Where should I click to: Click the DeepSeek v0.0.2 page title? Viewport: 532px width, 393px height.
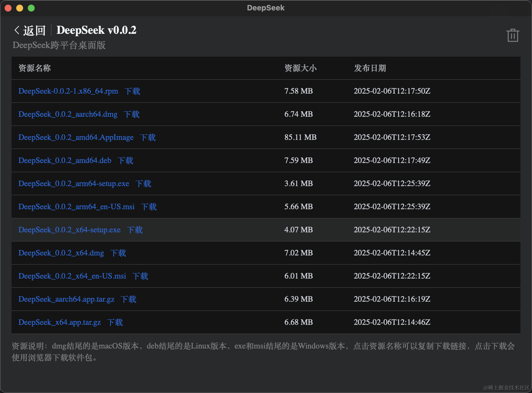[96, 30]
